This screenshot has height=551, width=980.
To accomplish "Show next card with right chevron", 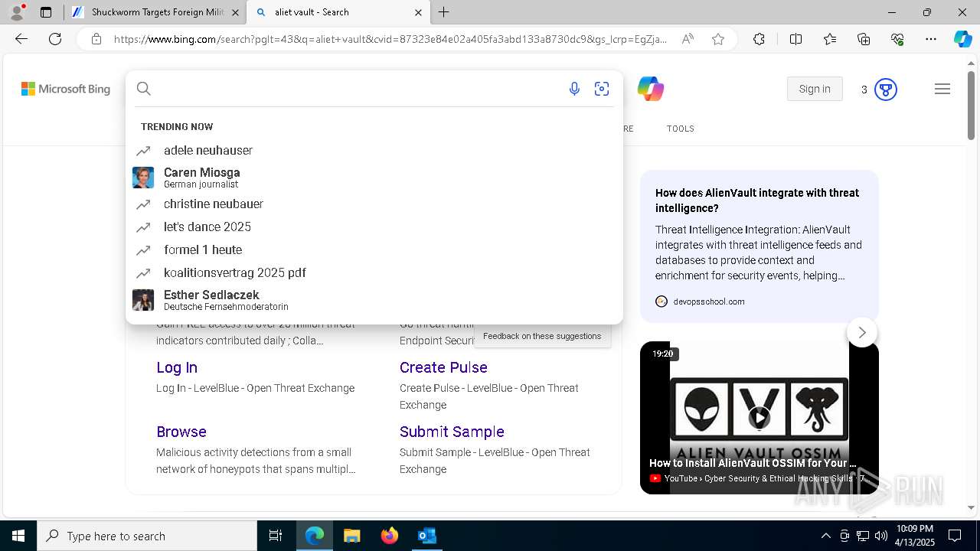I will 862,332.
